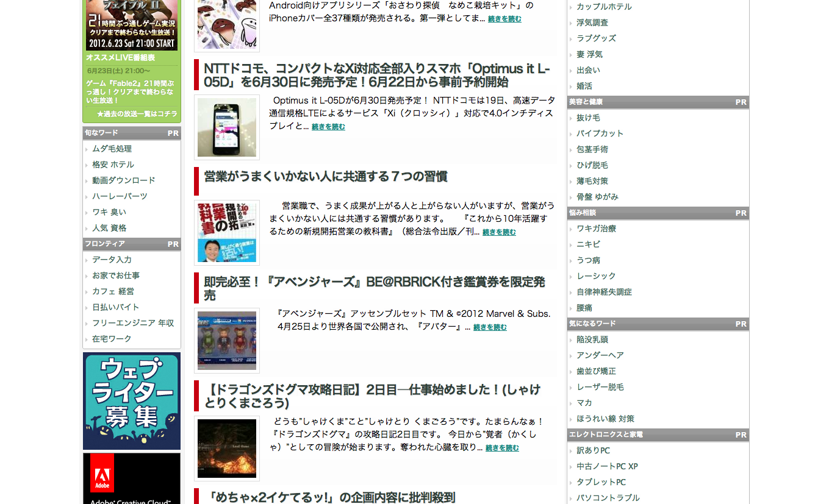Select ほうれい線 対策 link

click(x=605, y=419)
